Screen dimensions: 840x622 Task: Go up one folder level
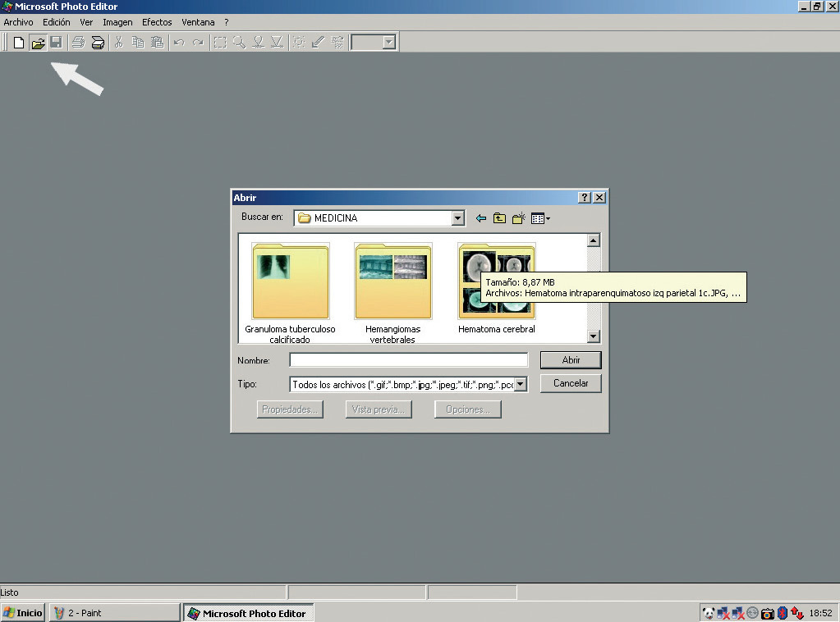click(499, 218)
